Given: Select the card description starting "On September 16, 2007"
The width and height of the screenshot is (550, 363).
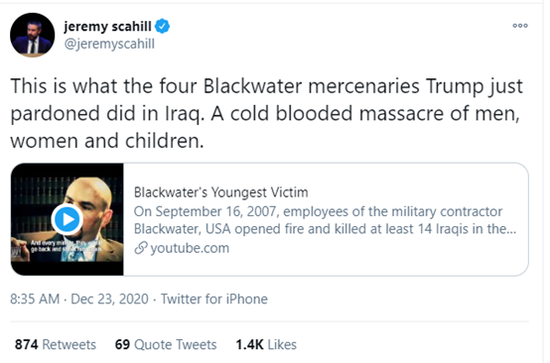Looking at the screenshot, I should point(325,220).
